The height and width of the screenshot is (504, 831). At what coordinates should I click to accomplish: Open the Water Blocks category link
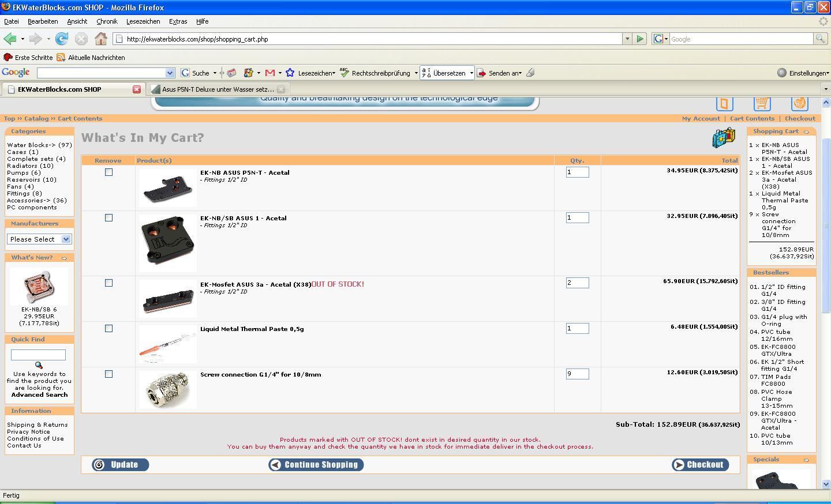31,145
